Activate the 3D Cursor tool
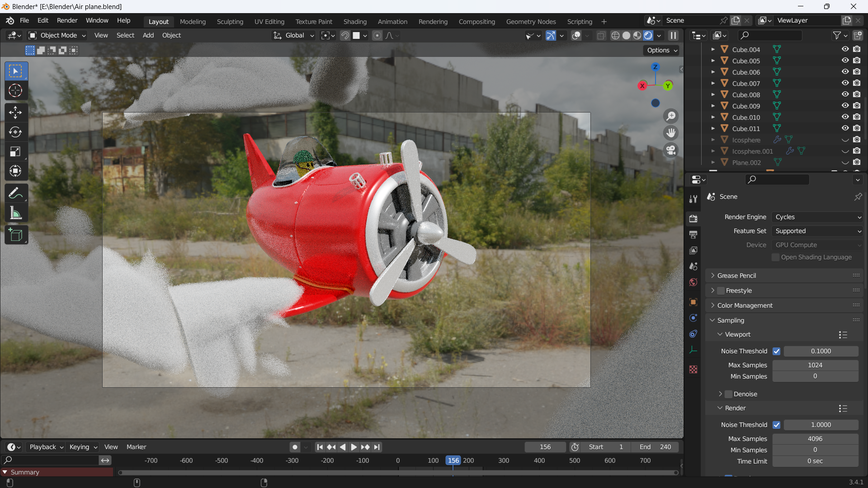The image size is (868, 488). (16, 91)
